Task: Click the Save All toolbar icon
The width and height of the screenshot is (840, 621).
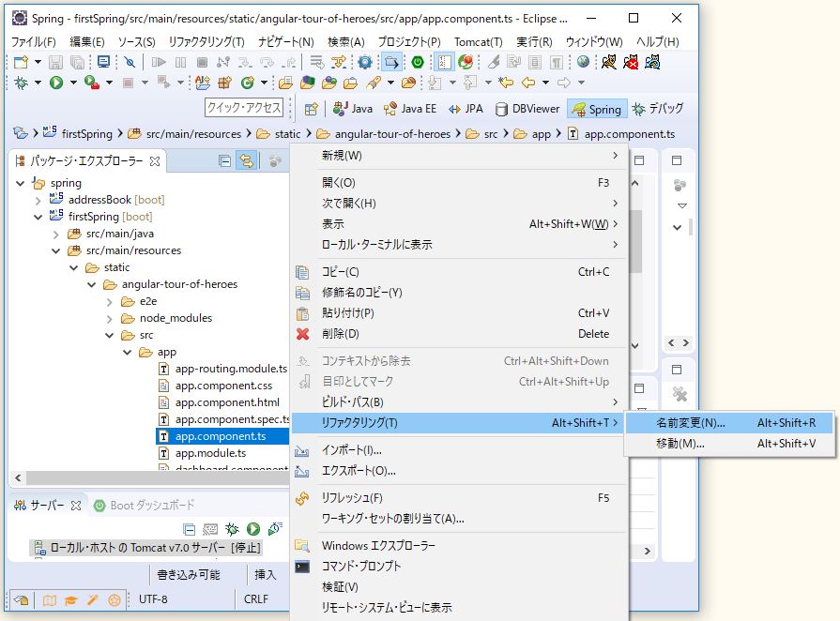Action: coord(79,62)
